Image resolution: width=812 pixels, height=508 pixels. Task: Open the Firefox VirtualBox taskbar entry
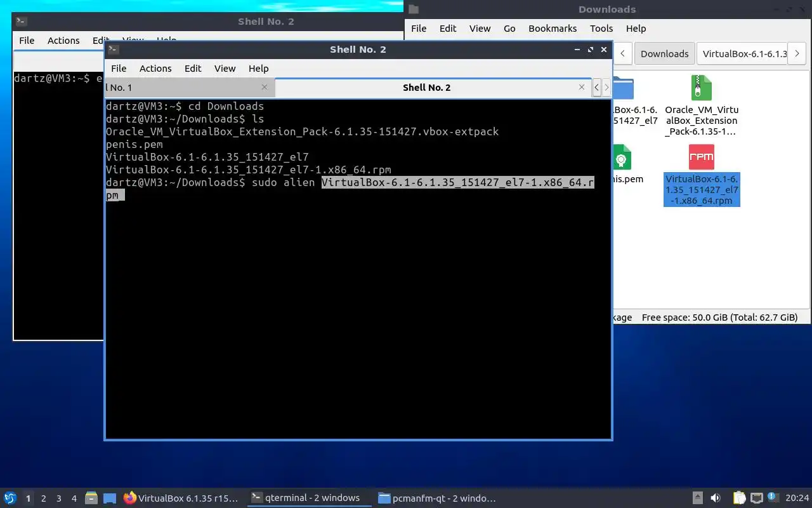click(x=182, y=498)
